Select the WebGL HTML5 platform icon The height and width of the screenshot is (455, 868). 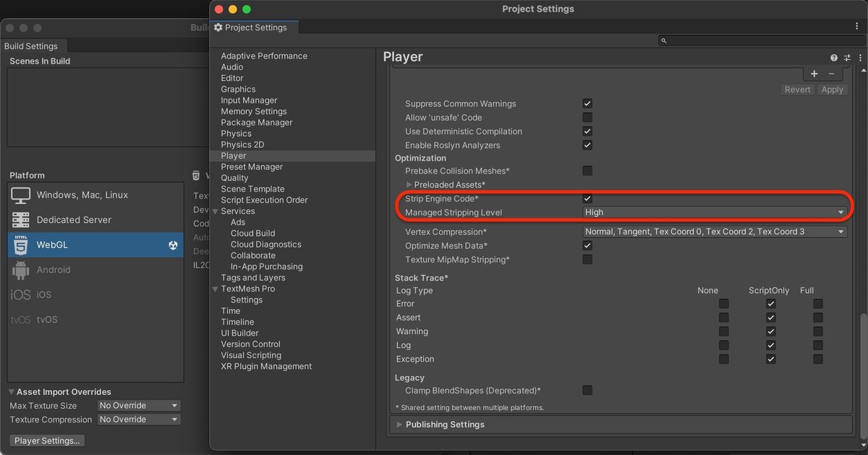point(21,245)
